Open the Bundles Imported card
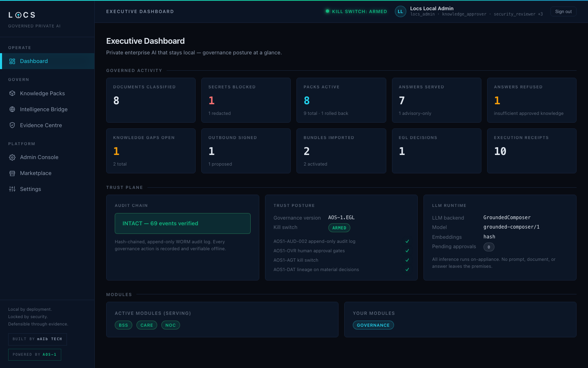The width and height of the screenshot is (588, 368). [341, 151]
